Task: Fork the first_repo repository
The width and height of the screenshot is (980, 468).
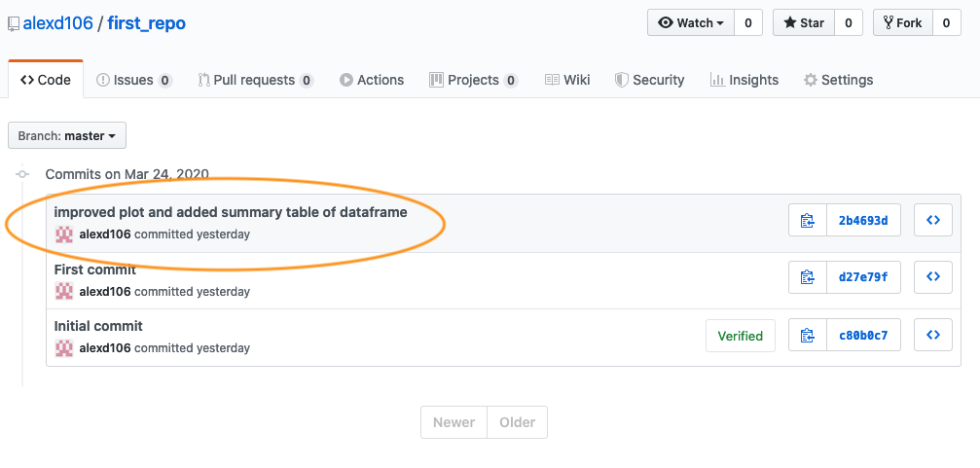Action: (x=902, y=23)
